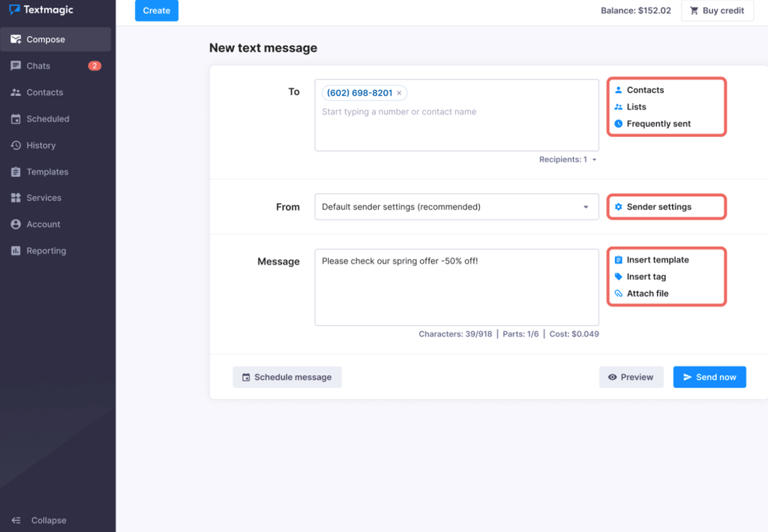Click the Reporting chart icon in sidebar
The width and height of the screenshot is (768, 532).
click(16, 250)
